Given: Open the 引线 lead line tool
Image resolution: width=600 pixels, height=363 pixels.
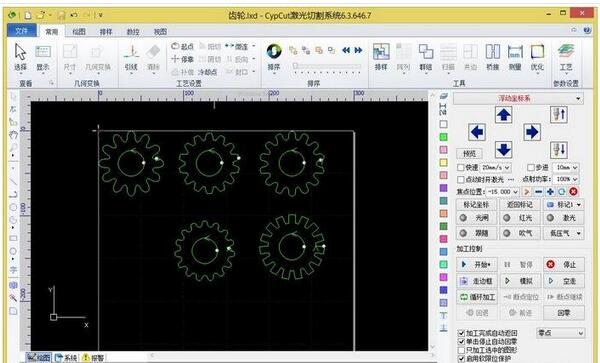Looking at the screenshot, I should tap(131, 57).
